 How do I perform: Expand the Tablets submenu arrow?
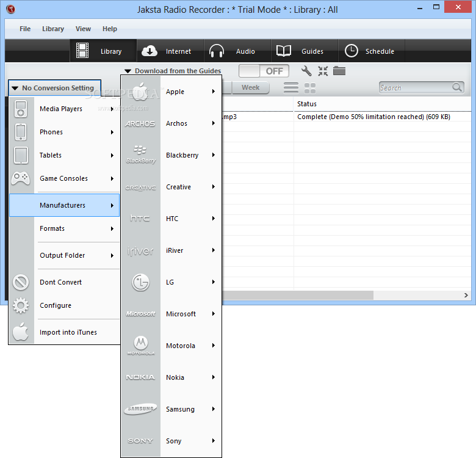[x=112, y=155]
